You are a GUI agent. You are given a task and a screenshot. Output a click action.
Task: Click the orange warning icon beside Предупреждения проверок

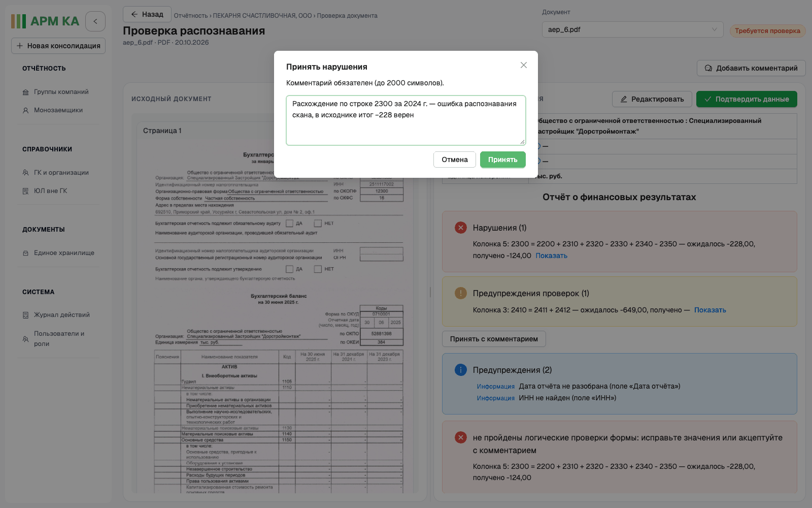[461, 293]
